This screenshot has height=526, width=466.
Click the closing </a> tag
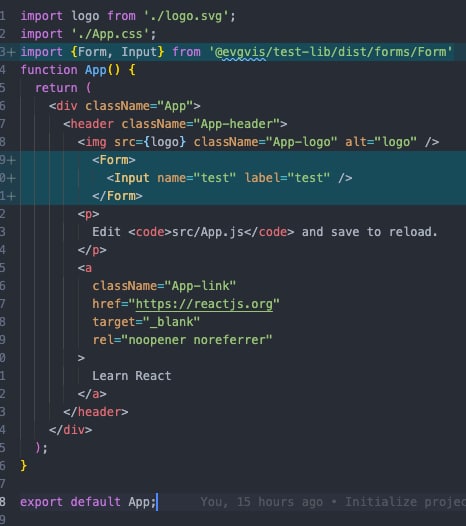point(92,394)
